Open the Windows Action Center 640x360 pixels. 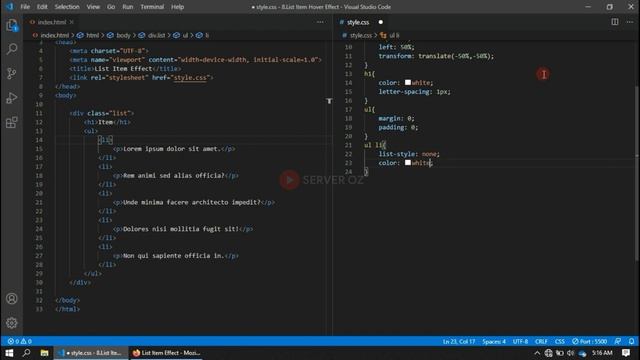point(626,353)
